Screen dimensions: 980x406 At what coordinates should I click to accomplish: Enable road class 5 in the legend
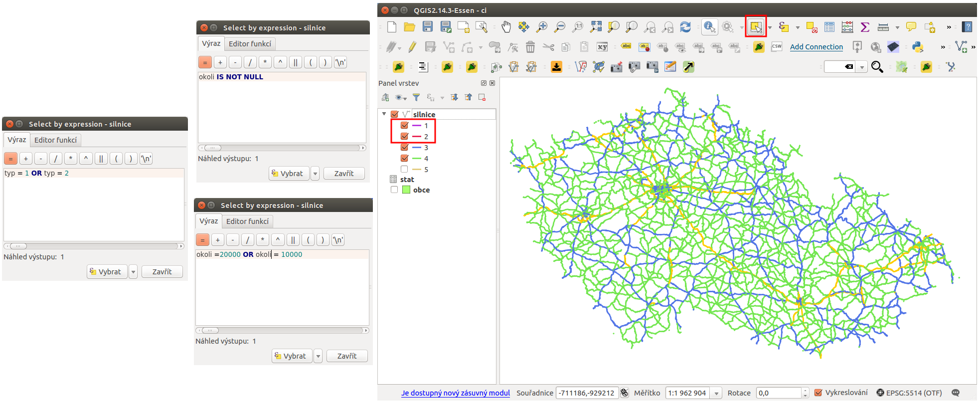point(404,170)
